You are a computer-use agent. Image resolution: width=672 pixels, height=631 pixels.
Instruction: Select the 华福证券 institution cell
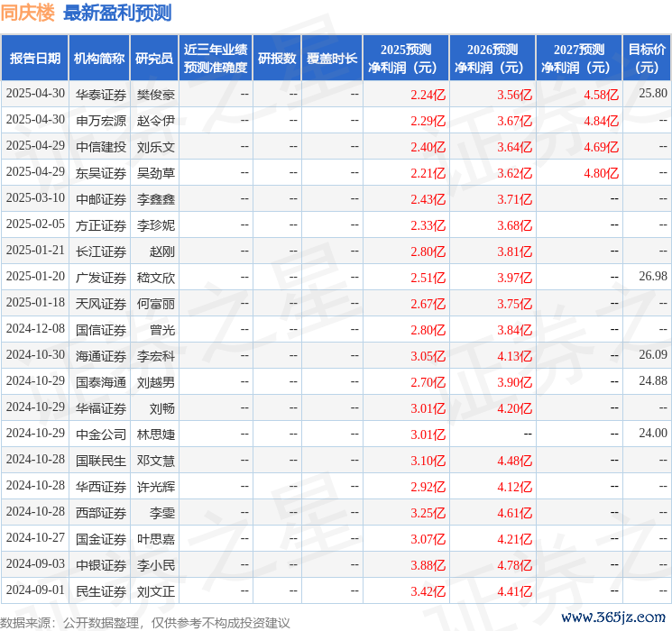click(101, 407)
